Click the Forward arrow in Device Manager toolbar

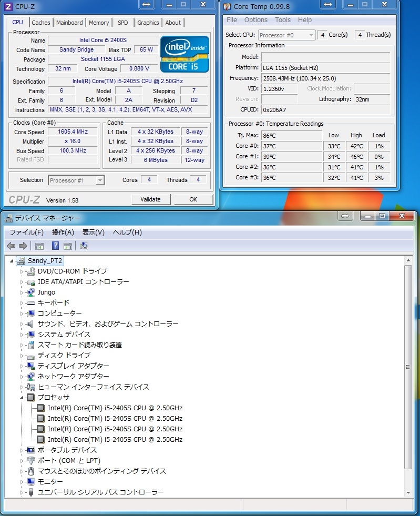click(x=23, y=246)
